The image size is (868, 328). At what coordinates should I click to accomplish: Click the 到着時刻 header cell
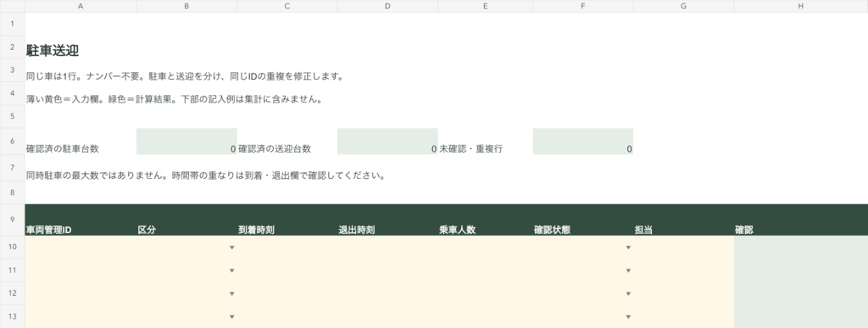pos(287,220)
